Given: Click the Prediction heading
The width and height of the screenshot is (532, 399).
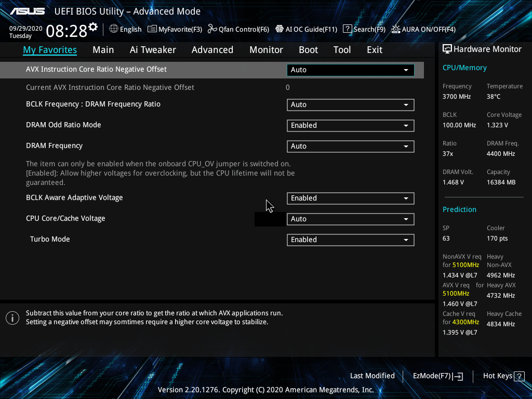Looking at the screenshot, I should tap(459, 210).
